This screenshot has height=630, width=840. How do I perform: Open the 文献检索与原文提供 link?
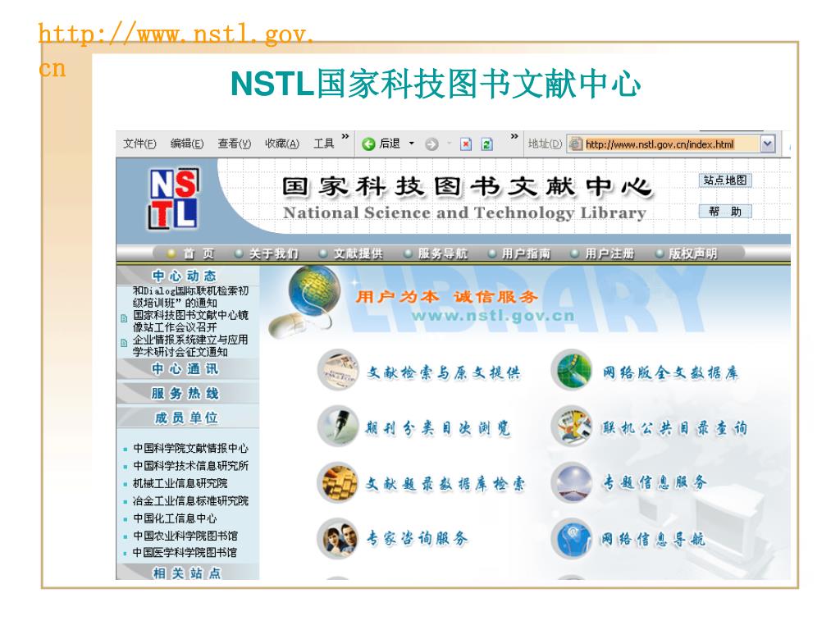[x=444, y=372]
